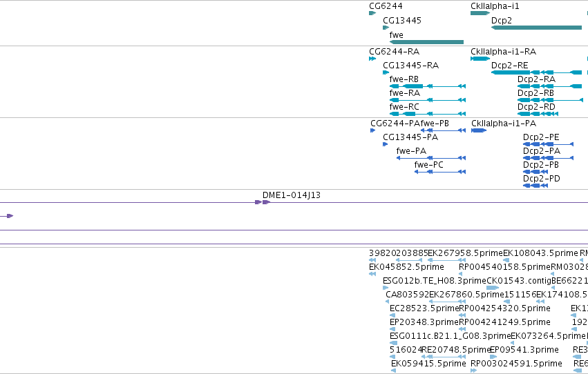Click the CG13445-PA protein glyph
This screenshot has height=374, width=588.
coord(385,144)
